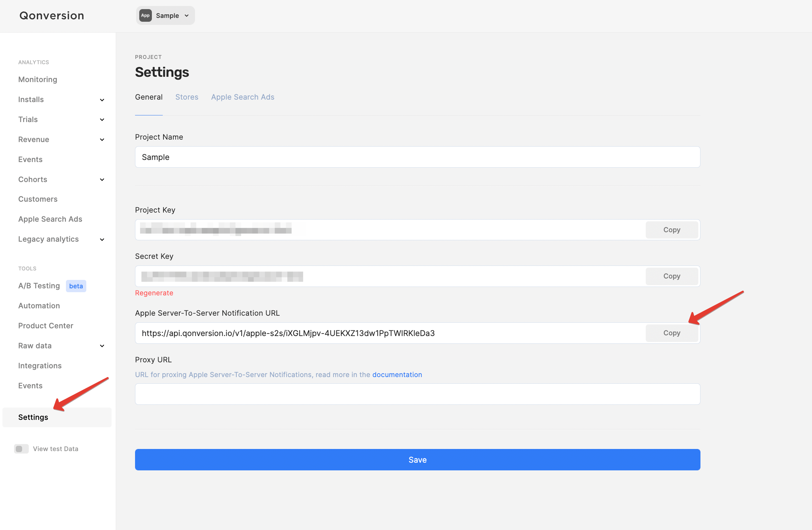The image size is (812, 530).
Task: Open the Apple Search Ads tab
Action: [242, 97]
